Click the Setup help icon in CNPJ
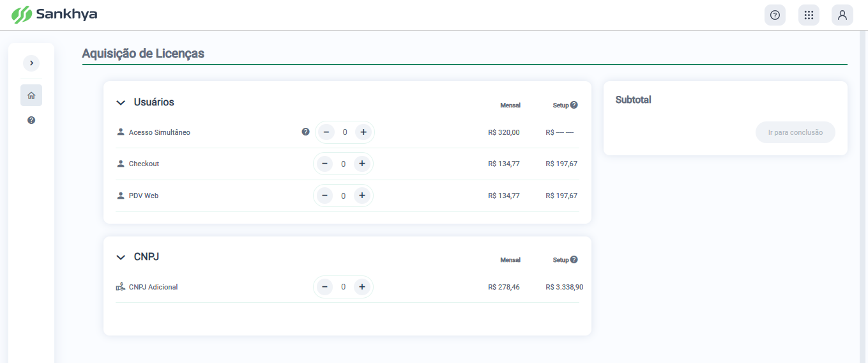 574,259
